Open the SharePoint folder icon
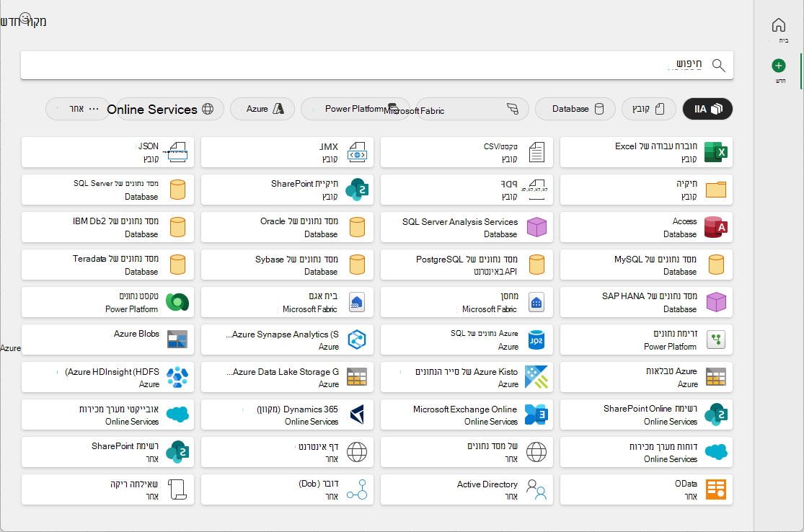804x532 pixels. pyautogui.click(x=357, y=190)
